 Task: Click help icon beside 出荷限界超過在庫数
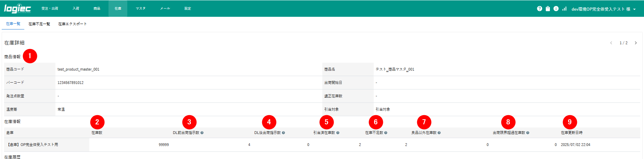point(528,133)
